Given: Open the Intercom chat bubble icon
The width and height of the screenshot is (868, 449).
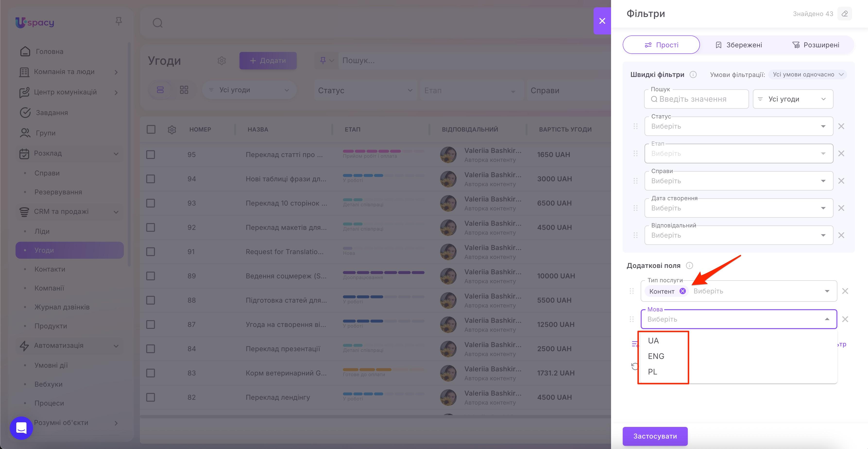Looking at the screenshot, I should pos(21,428).
